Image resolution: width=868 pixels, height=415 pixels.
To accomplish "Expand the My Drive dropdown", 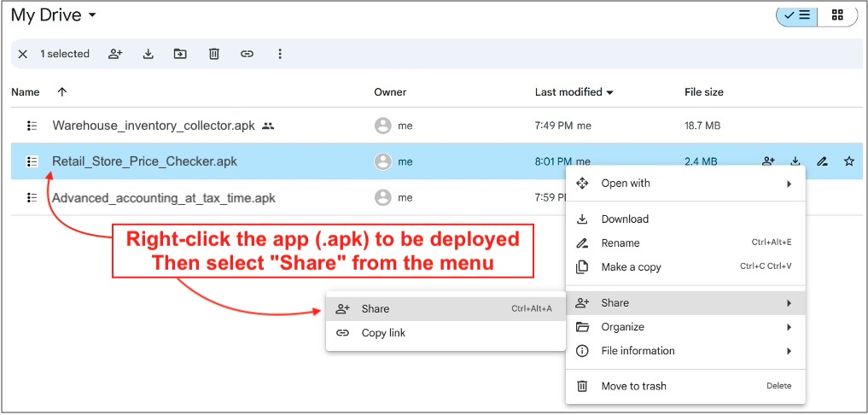I will [92, 15].
